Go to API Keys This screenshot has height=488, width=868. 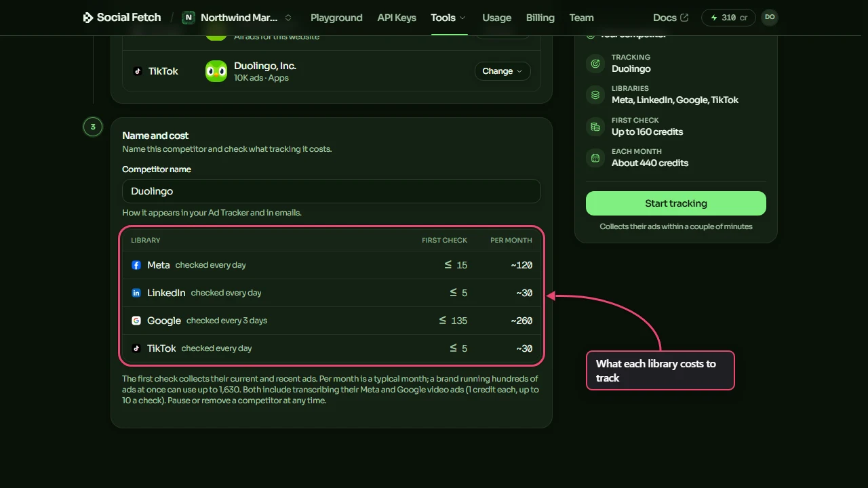[x=397, y=18]
